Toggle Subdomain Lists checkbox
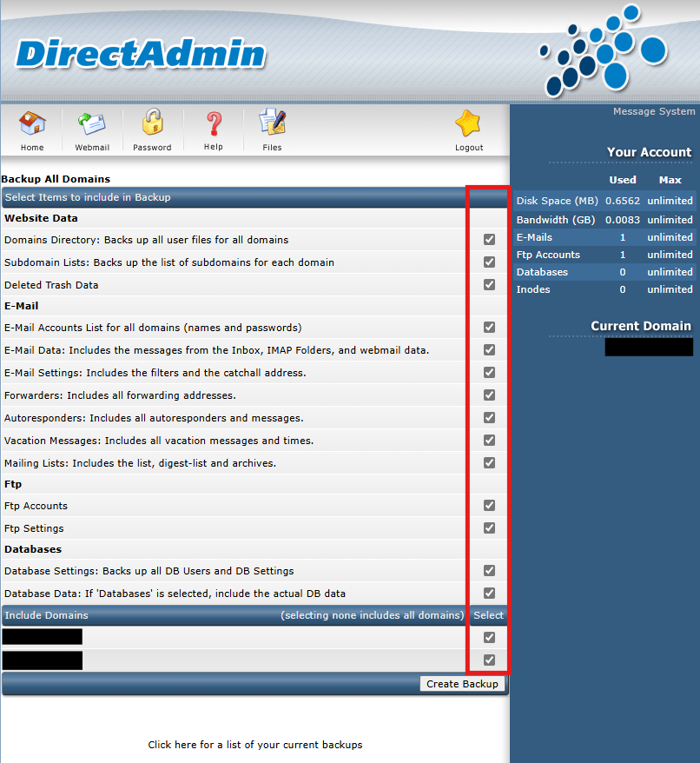 489,262
